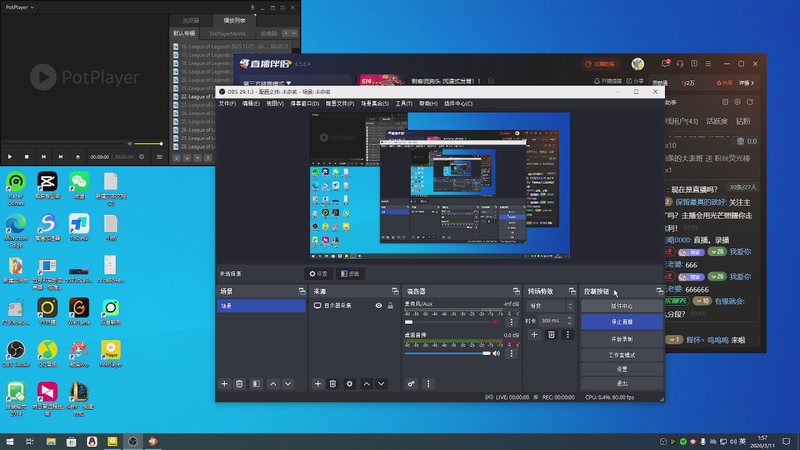Remove selected source with trash icon

pos(333,384)
